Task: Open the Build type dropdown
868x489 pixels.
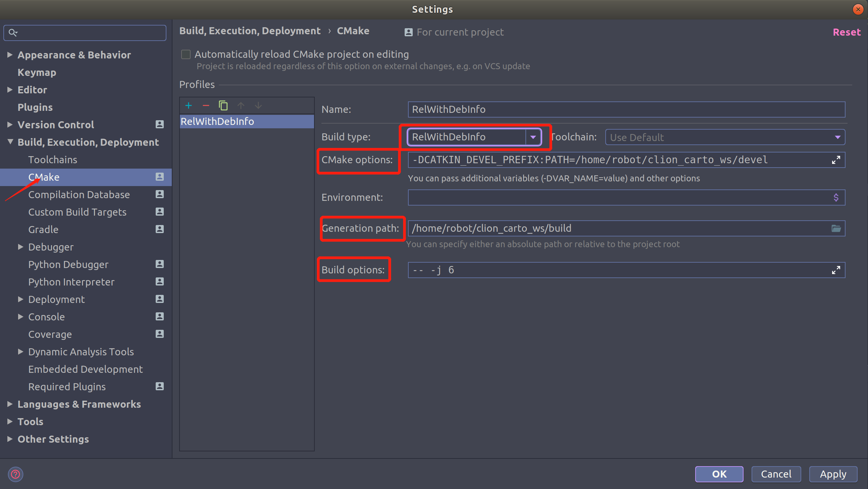Action: coord(533,137)
